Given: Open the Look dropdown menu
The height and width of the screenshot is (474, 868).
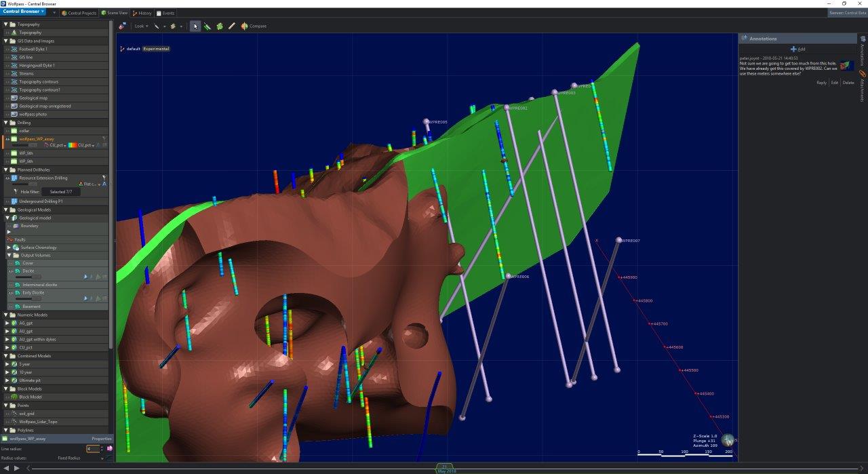Looking at the screenshot, I should coord(140,26).
